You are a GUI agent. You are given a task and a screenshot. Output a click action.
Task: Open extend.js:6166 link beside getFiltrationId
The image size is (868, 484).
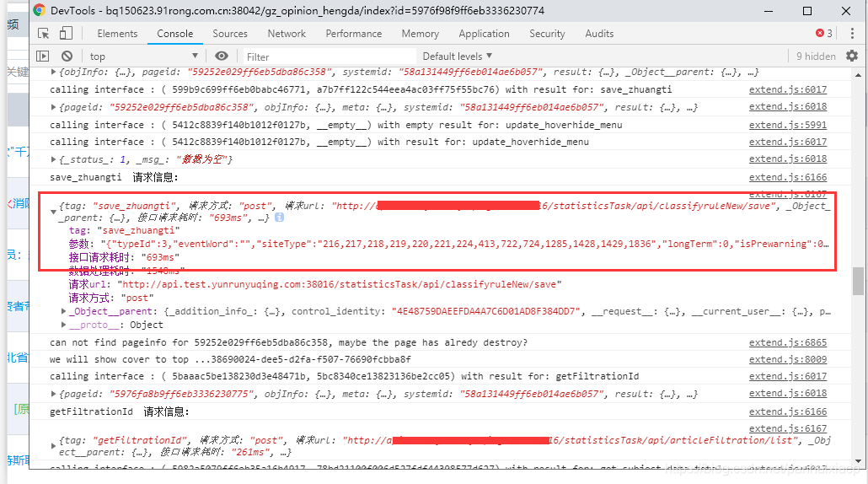pos(788,411)
